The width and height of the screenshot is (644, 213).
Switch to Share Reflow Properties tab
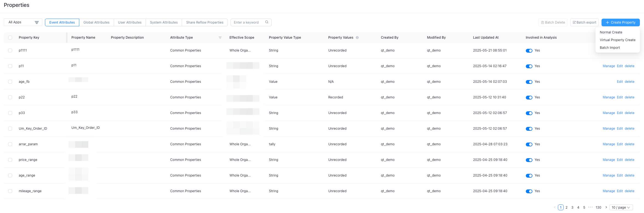point(205,22)
